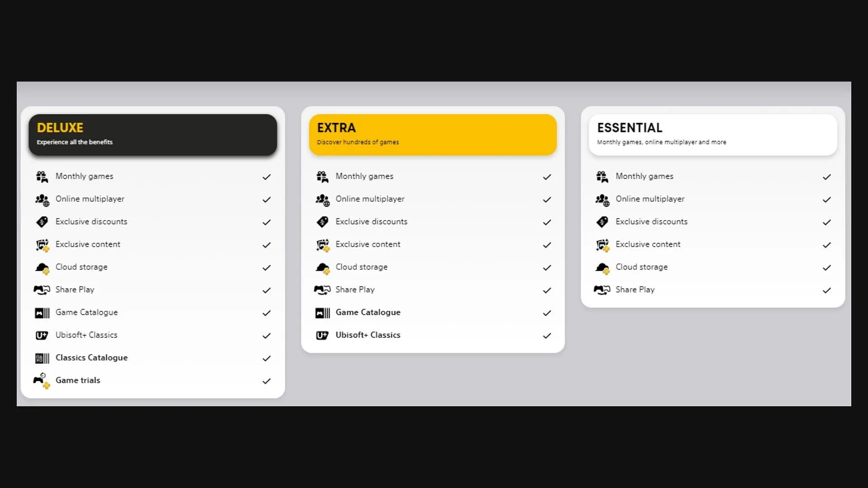Click the Online multiplayer icon in EXTRA

[322, 199]
